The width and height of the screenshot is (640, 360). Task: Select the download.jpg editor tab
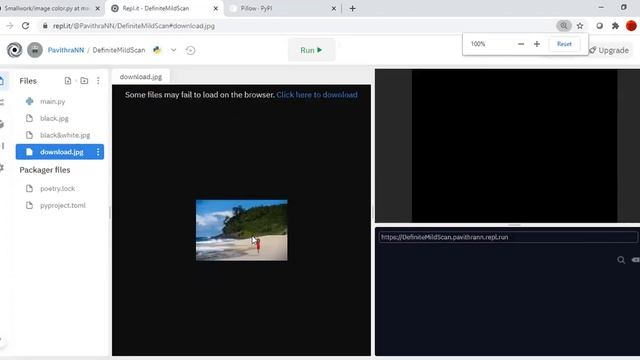tap(141, 77)
